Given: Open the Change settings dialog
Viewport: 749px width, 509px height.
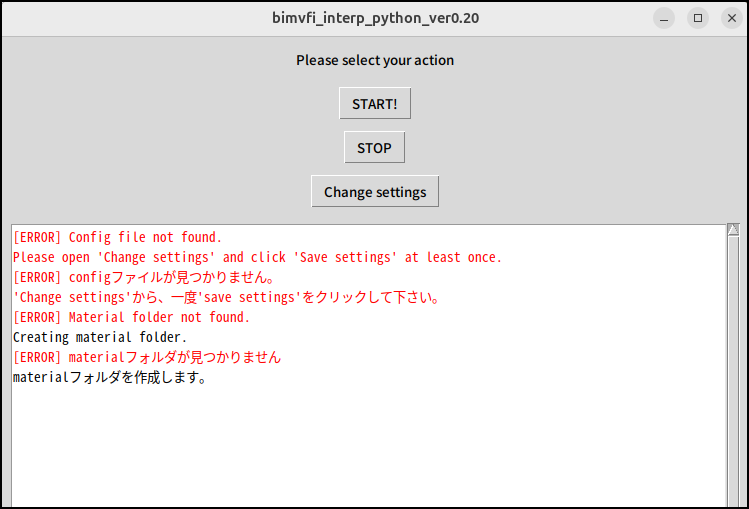Looking at the screenshot, I should point(375,192).
